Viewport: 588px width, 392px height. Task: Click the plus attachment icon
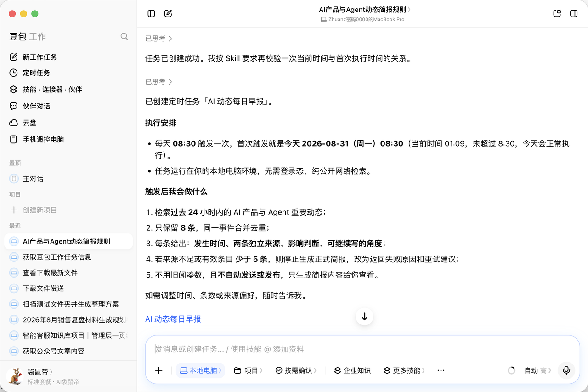[159, 370]
